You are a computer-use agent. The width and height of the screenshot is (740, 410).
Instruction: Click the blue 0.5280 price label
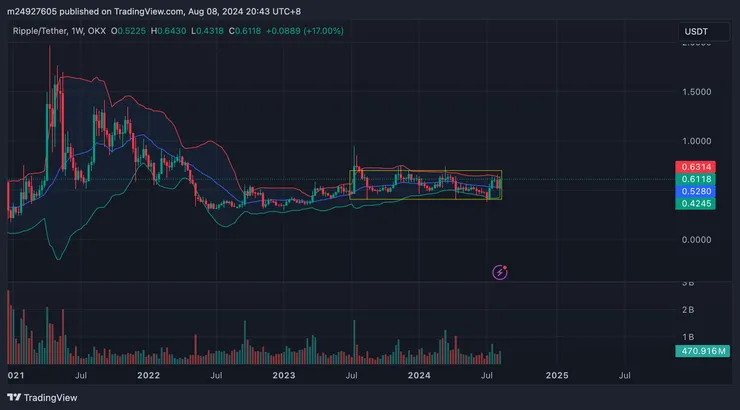pos(696,192)
